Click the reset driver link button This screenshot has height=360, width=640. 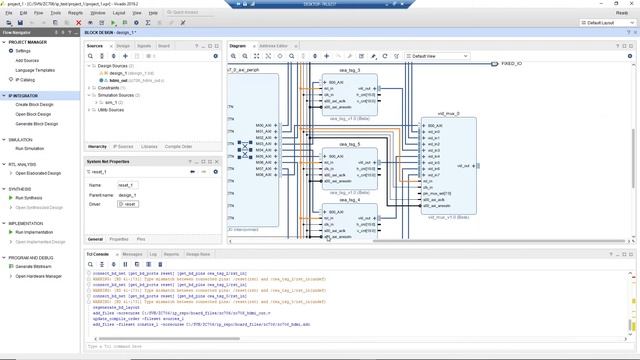pos(128,204)
